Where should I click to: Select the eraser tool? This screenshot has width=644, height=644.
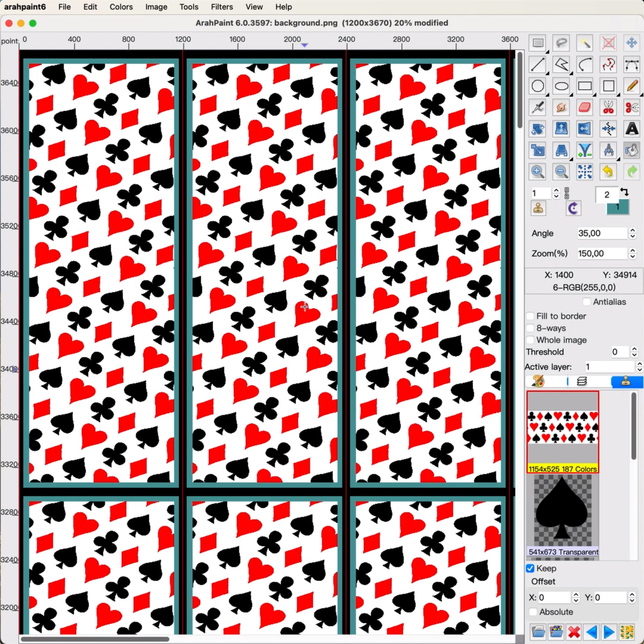point(585,107)
